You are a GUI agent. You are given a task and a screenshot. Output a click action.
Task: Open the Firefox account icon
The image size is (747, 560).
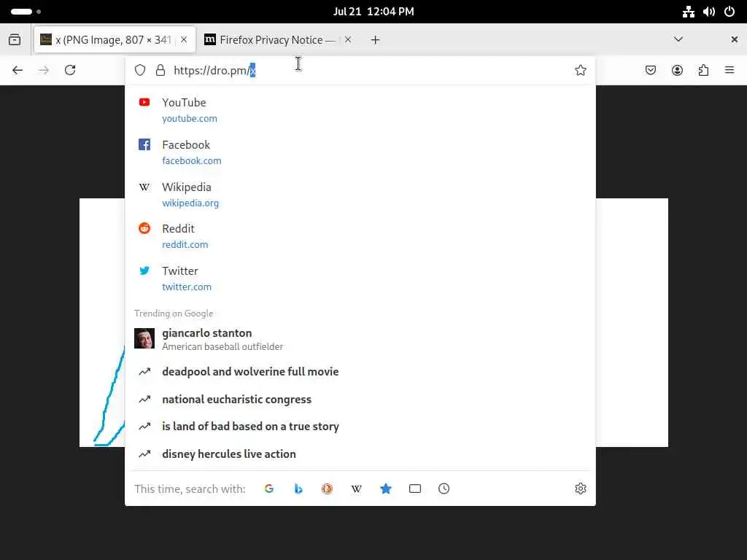677,71
